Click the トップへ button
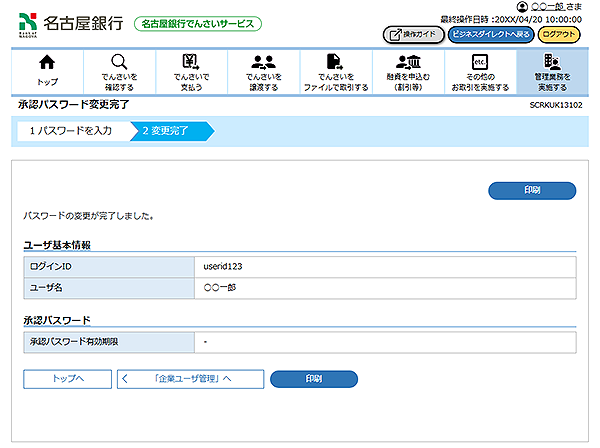 67,379
